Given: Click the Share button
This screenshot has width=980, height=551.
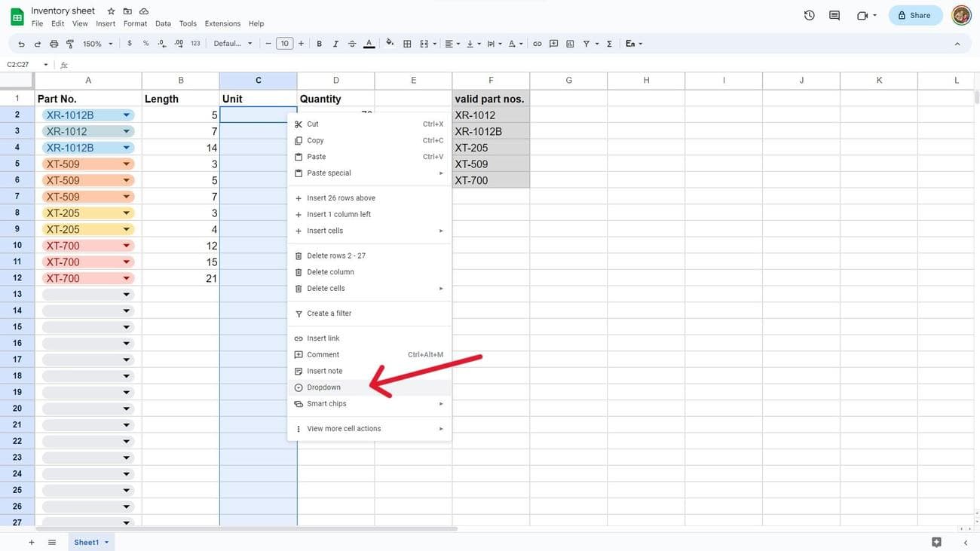Looking at the screenshot, I should pos(915,15).
